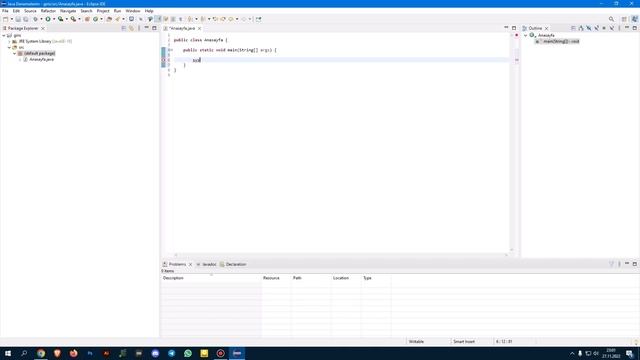Click the Next Annotation toolbar icon
640x360 pixels.
pos(191,19)
